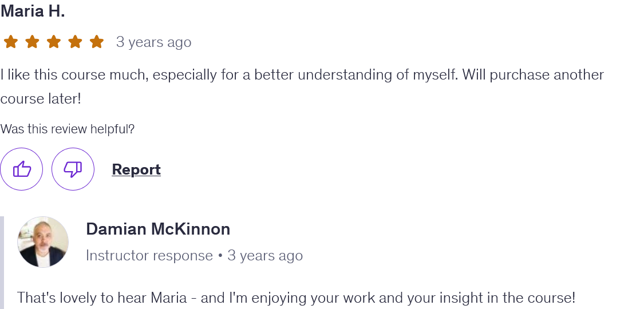644x309 pixels.
Task: Click the fifth rating star
Action: [x=97, y=42]
